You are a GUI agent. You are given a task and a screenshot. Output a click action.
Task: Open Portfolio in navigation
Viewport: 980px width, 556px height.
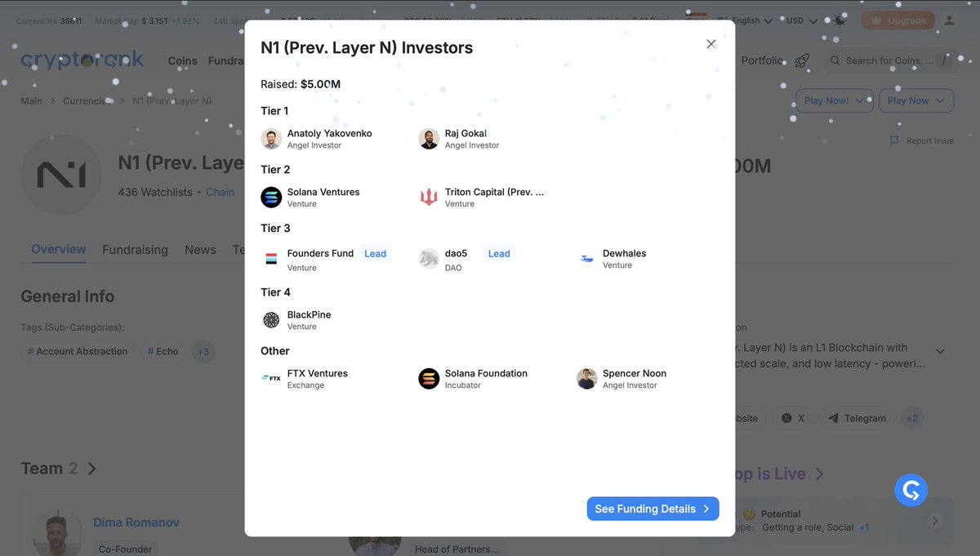[x=763, y=60]
